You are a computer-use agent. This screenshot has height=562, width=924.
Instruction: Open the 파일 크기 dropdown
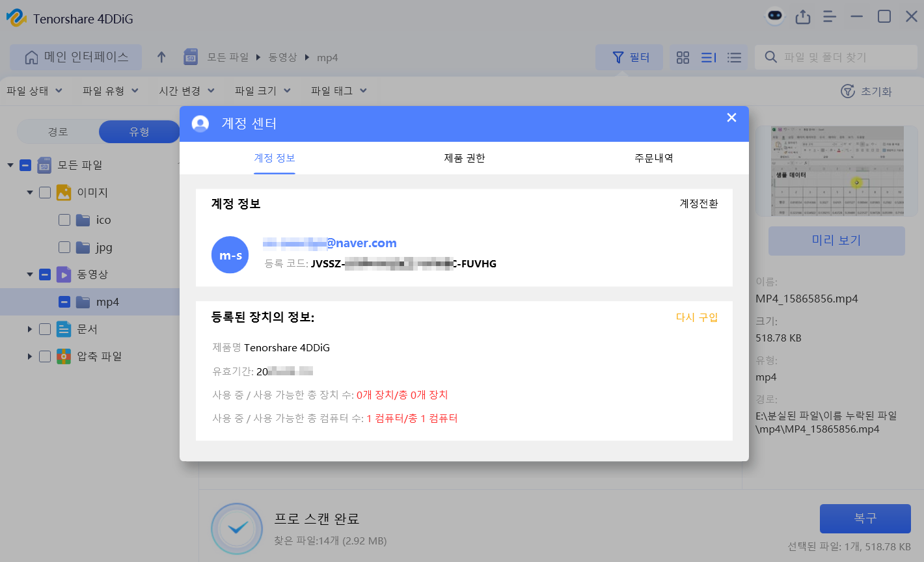tap(263, 91)
